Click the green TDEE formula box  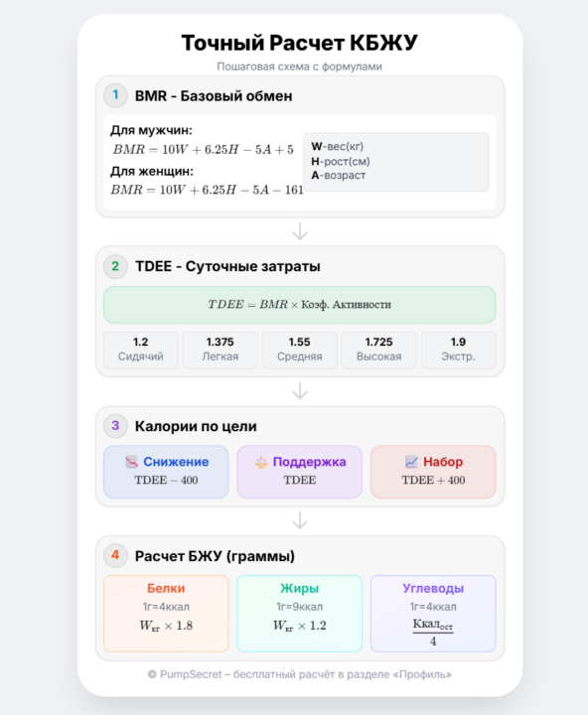pyautogui.click(x=300, y=305)
